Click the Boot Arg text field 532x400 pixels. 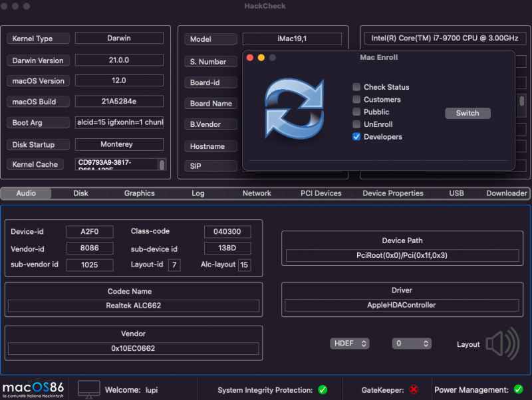tap(119, 123)
